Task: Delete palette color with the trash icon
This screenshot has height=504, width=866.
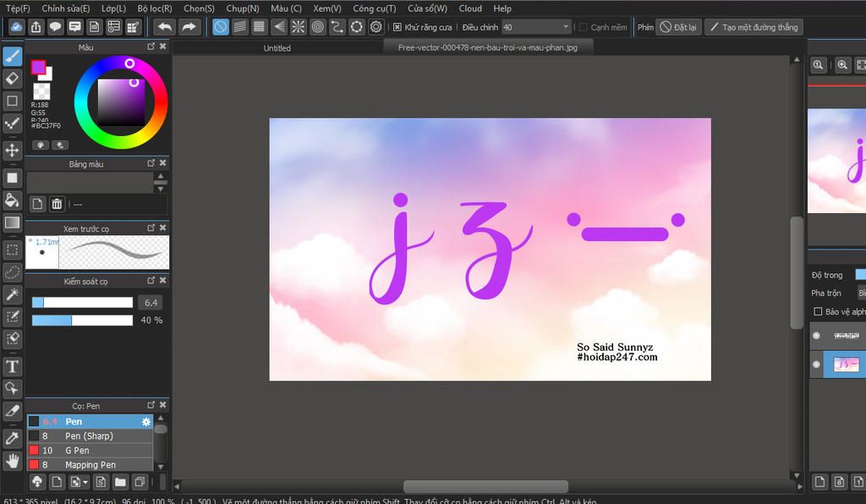Action: pos(57,205)
